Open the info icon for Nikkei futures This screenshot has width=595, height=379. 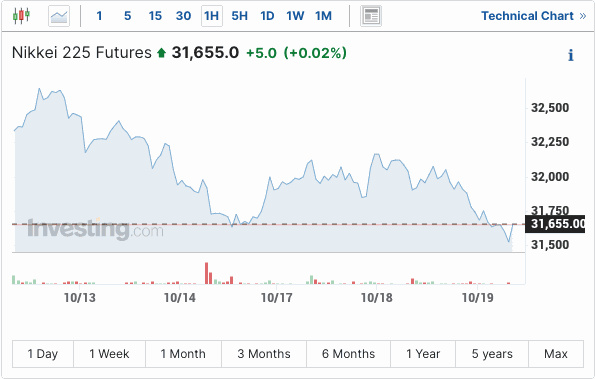(570, 55)
